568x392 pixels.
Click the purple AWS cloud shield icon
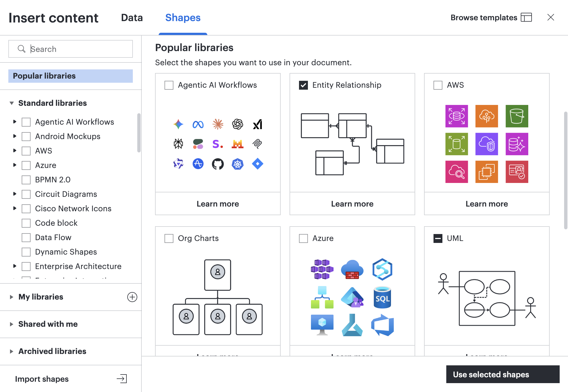(487, 144)
